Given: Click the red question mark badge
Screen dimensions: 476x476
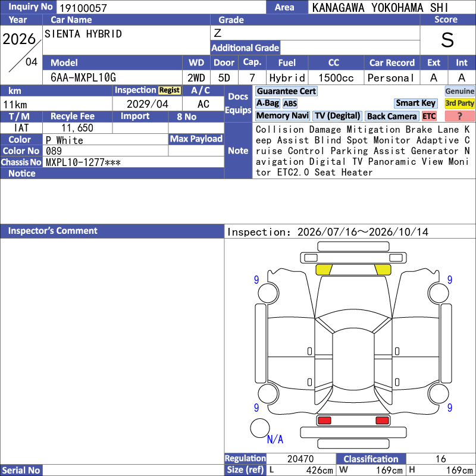Looking at the screenshot, I should point(459,116).
